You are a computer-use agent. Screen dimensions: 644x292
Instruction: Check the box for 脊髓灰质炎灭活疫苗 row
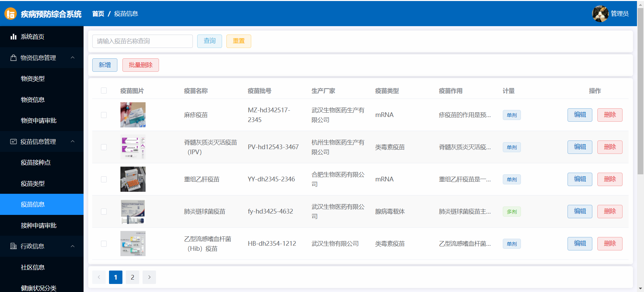click(104, 147)
